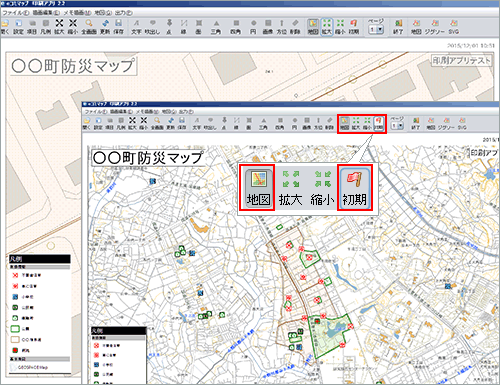Open 出力 menu in the front window
Screen dimensions: 500x385
coord(186,111)
